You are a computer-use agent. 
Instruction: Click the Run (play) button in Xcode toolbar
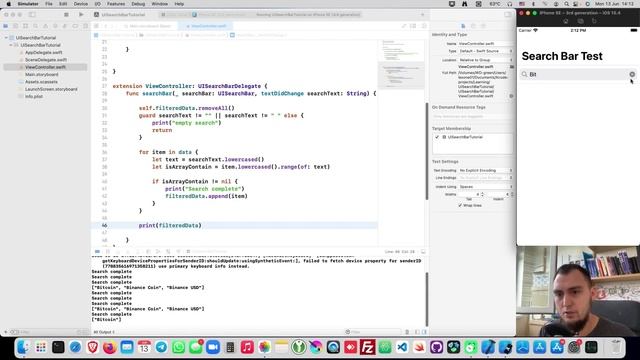81,15
